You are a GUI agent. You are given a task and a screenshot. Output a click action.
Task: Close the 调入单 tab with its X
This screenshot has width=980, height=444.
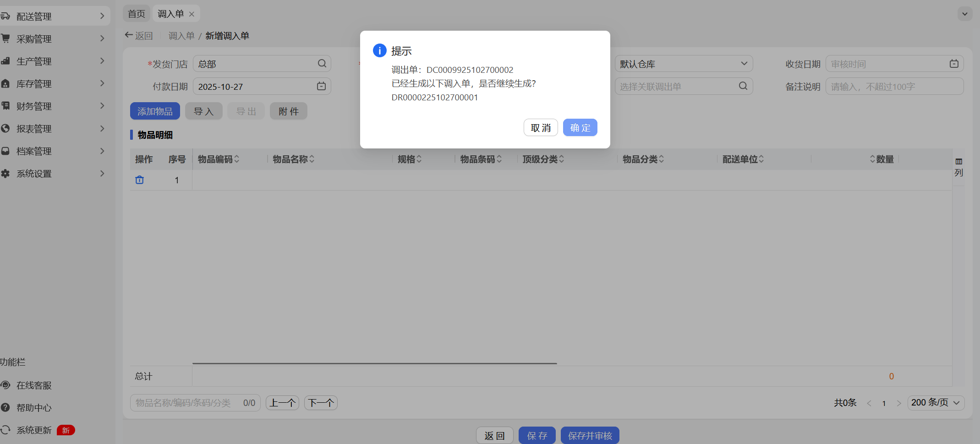coord(192,14)
